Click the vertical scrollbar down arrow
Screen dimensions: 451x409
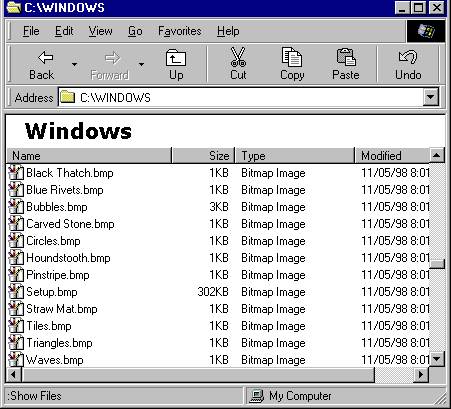pyautogui.click(x=437, y=359)
